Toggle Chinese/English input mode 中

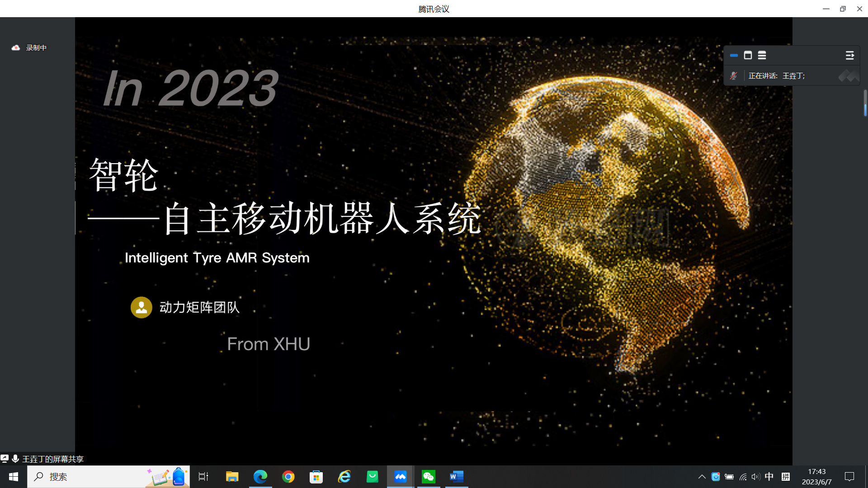point(769,477)
